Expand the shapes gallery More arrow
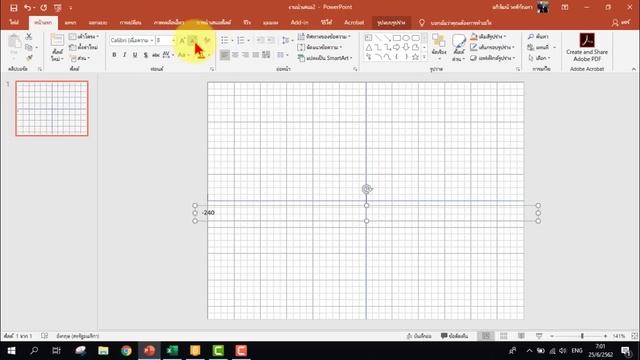The height and width of the screenshot is (360, 640). pyautogui.click(x=424, y=58)
